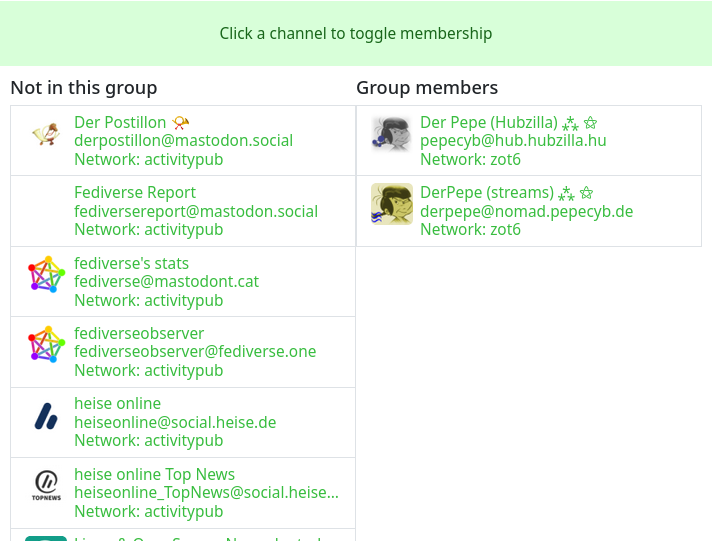
Task: Click the fediverse@mastodont.cat address
Action: 166,282
